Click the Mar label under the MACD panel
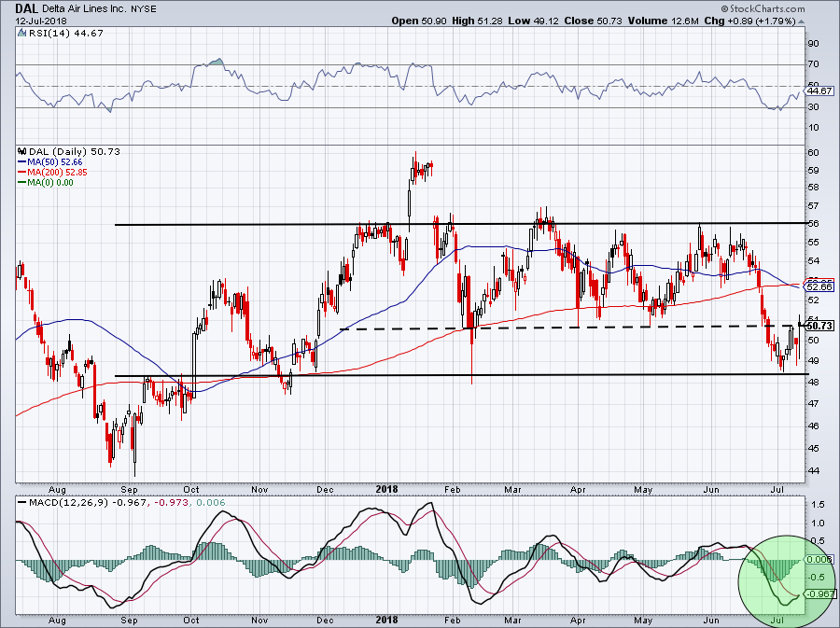 512,620
